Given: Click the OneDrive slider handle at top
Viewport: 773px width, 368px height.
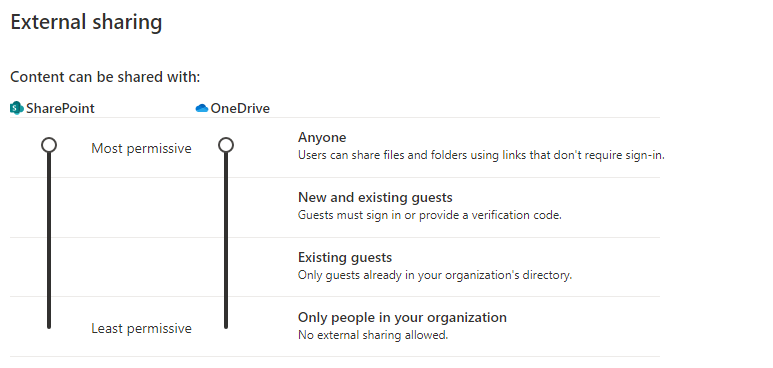Looking at the screenshot, I should tap(226, 145).
